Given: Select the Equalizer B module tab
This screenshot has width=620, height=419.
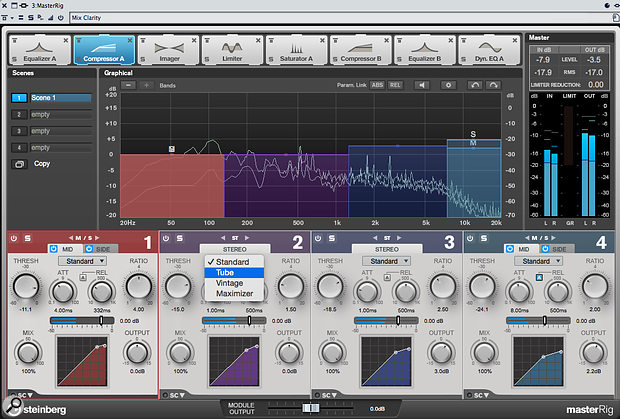Looking at the screenshot, I should pyautogui.click(x=425, y=50).
